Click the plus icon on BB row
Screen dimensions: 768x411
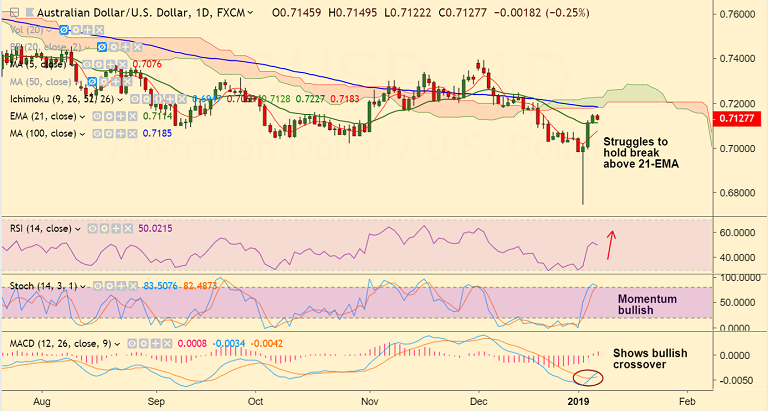click(x=125, y=47)
